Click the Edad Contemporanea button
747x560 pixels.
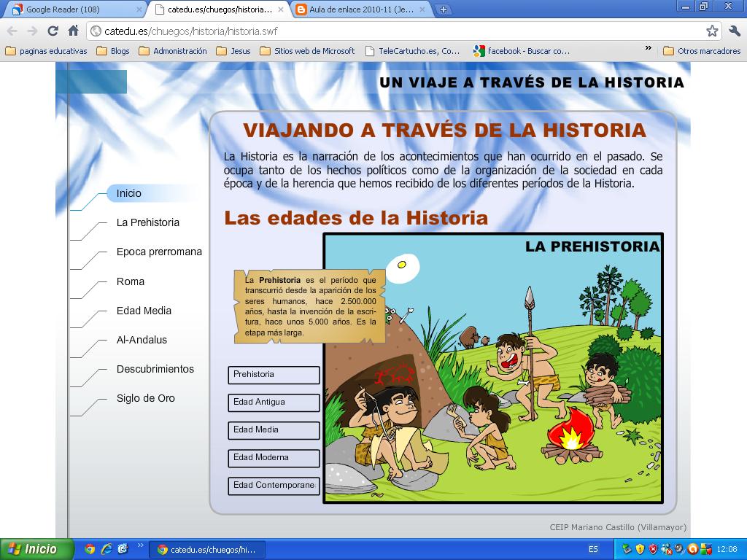click(x=274, y=486)
